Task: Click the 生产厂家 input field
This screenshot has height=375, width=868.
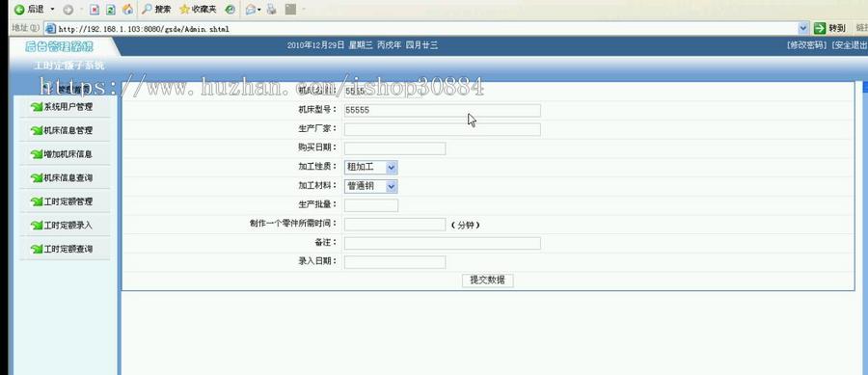Action: pyautogui.click(x=443, y=129)
